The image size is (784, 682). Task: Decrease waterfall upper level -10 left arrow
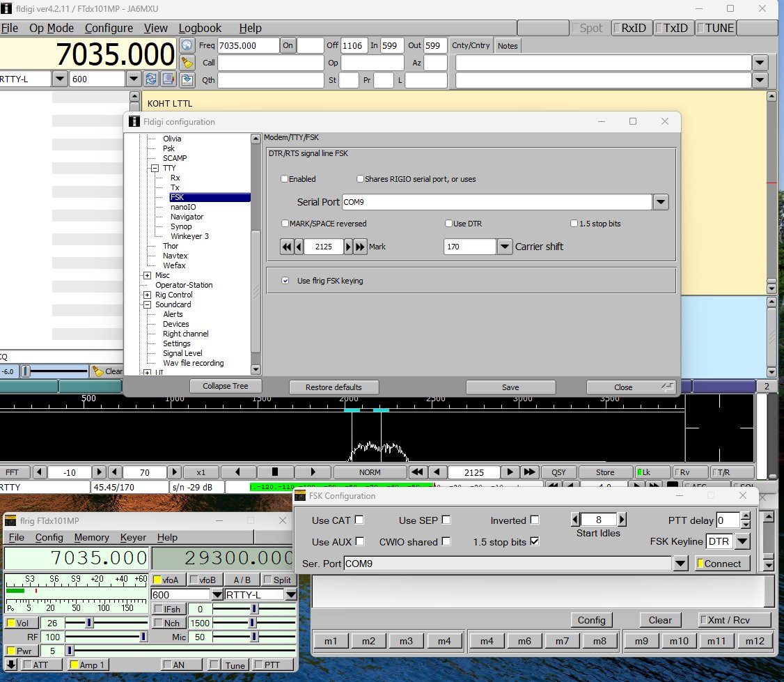pos(40,472)
